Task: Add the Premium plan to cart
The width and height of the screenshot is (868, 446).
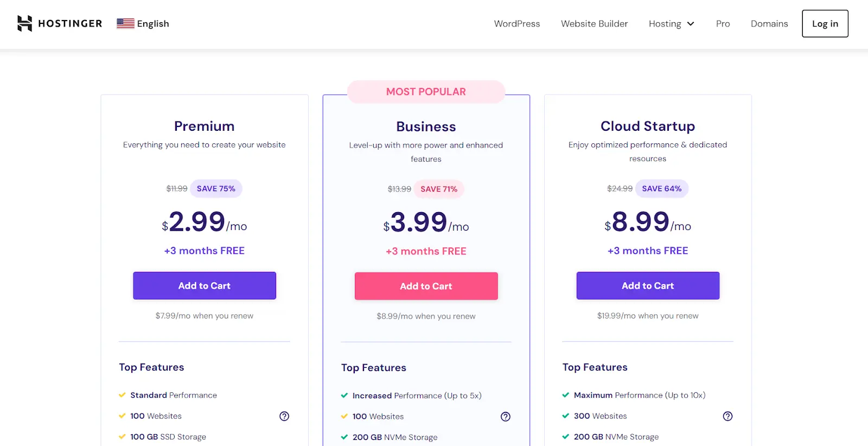Action: (205, 285)
